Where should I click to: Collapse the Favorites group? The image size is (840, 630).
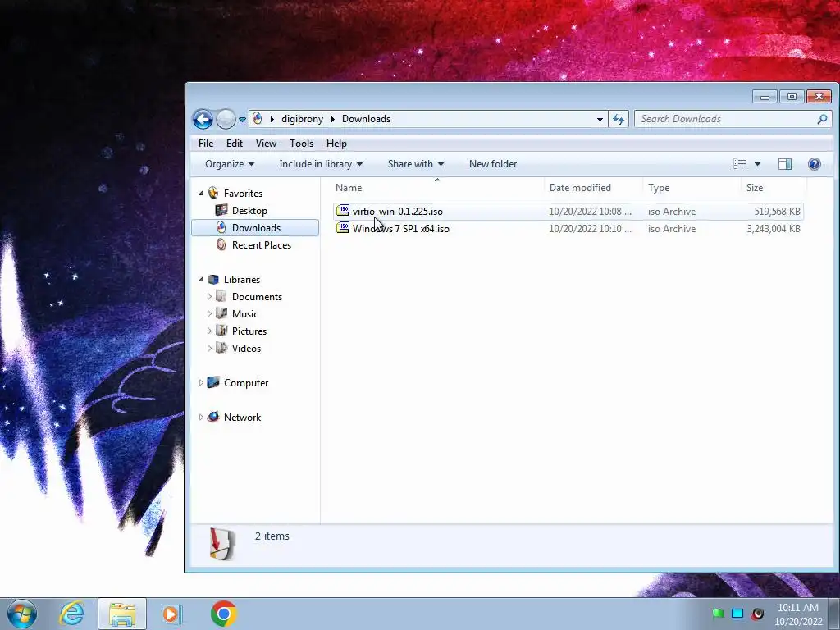[x=201, y=193]
